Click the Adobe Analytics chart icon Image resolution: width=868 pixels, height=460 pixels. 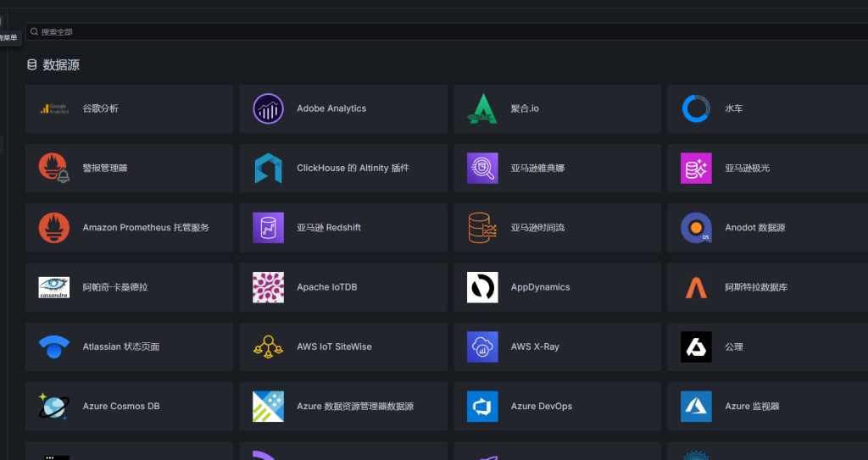[269, 108]
